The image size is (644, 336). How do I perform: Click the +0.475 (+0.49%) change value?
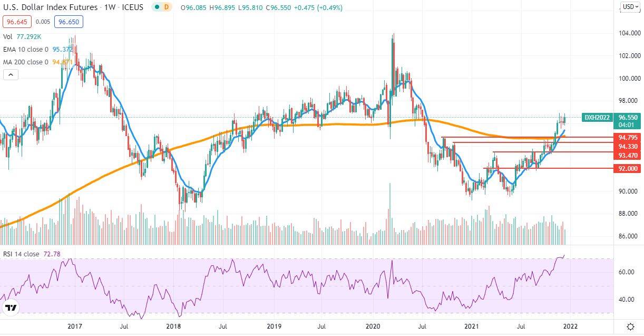(x=318, y=7)
